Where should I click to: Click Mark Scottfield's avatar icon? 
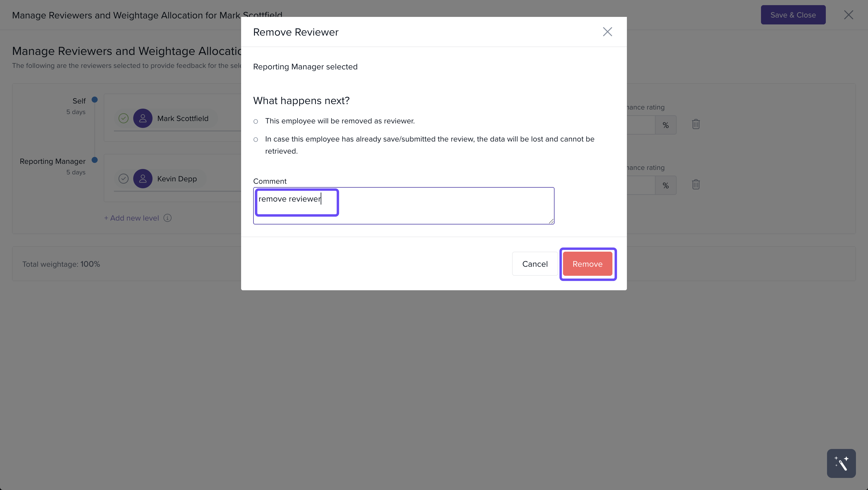(143, 118)
